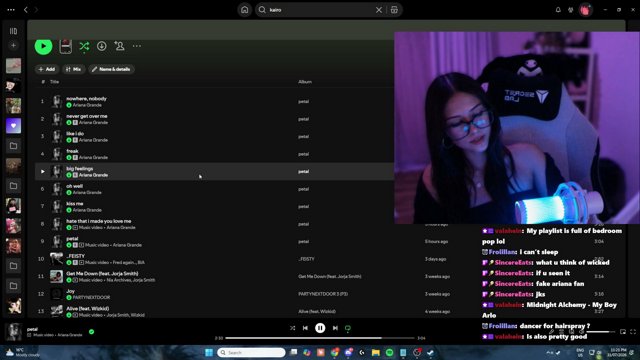640x360 pixels.
Task: Open the playlist preview cover next to play
Action: click(x=66, y=46)
